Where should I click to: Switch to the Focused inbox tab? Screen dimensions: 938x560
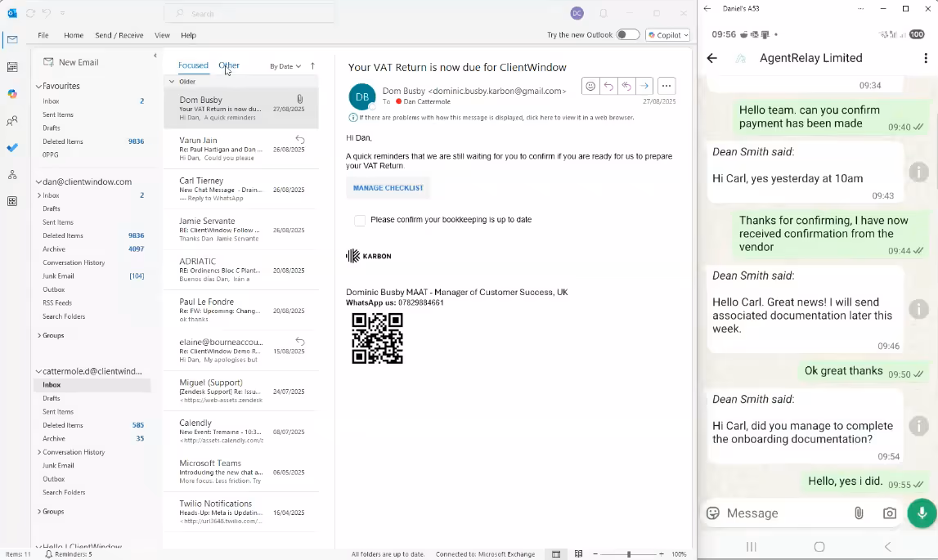click(193, 65)
